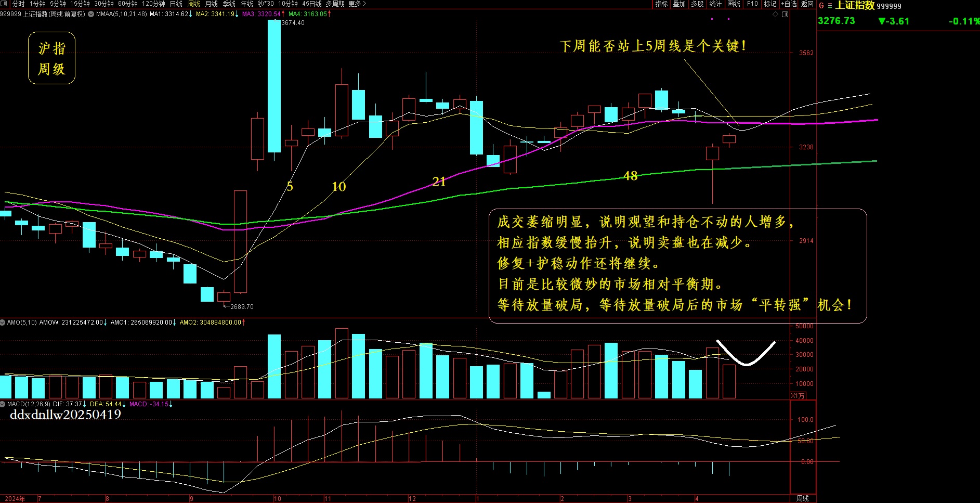Viewport: 980px width, 503px height.
Task: Open the 统计 statistics tool
Action: [716, 4]
